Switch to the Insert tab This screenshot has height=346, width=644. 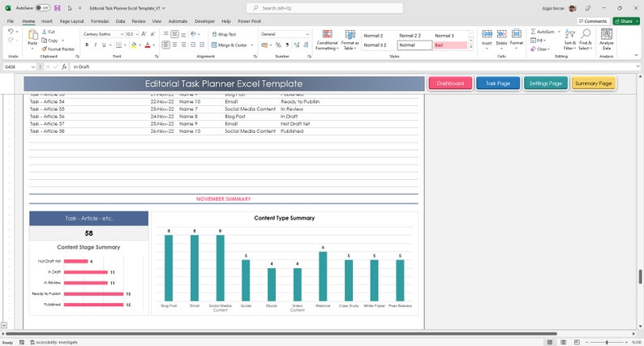46,21
